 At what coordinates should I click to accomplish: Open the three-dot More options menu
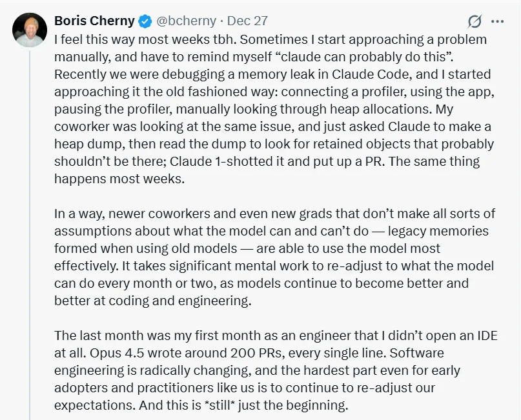click(x=497, y=21)
